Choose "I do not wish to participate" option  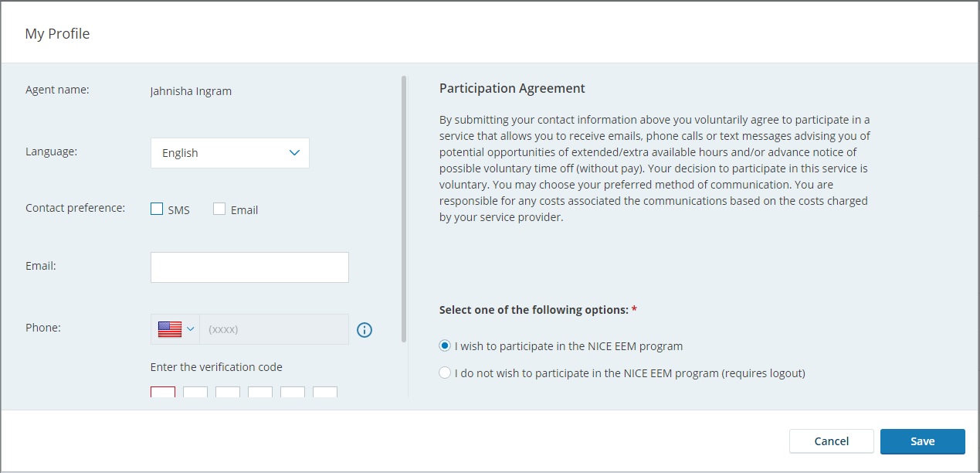pyautogui.click(x=445, y=373)
